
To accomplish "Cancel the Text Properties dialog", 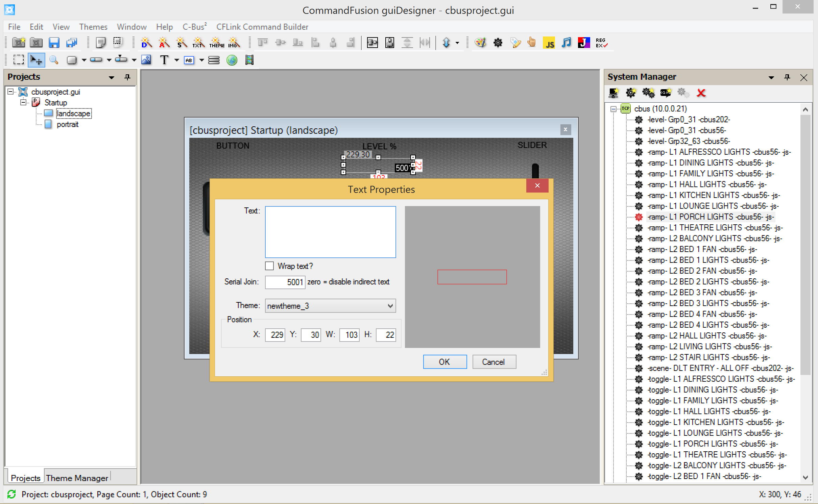I will point(494,362).
